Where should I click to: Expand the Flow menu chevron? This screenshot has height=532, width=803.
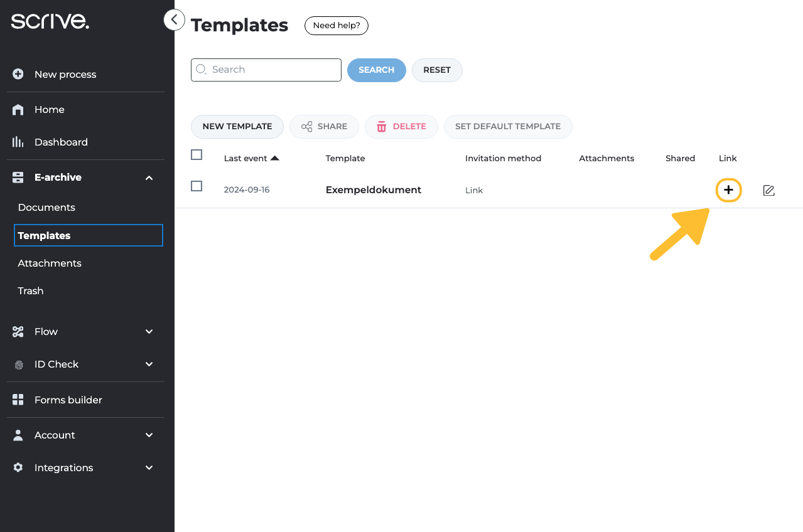tap(149, 332)
